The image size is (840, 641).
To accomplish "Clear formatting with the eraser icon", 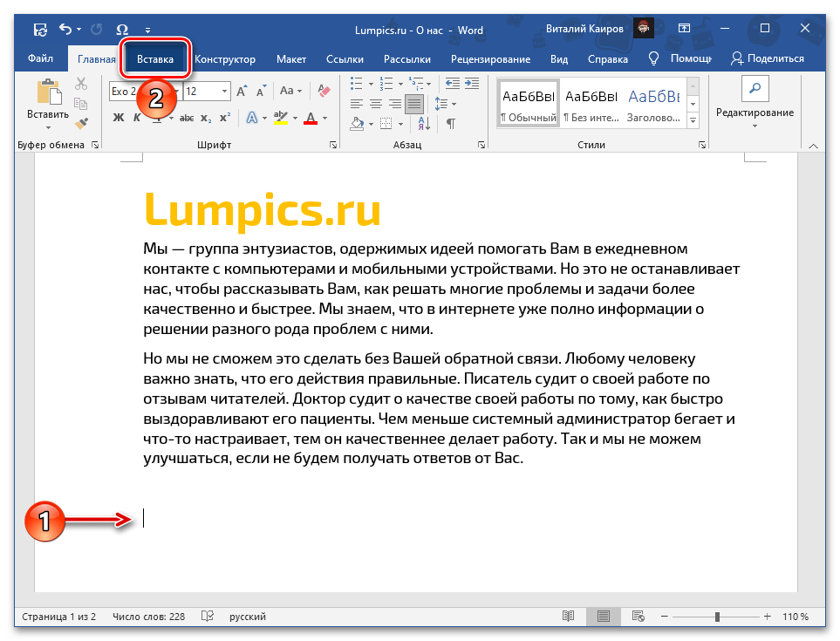I will coord(323,92).
